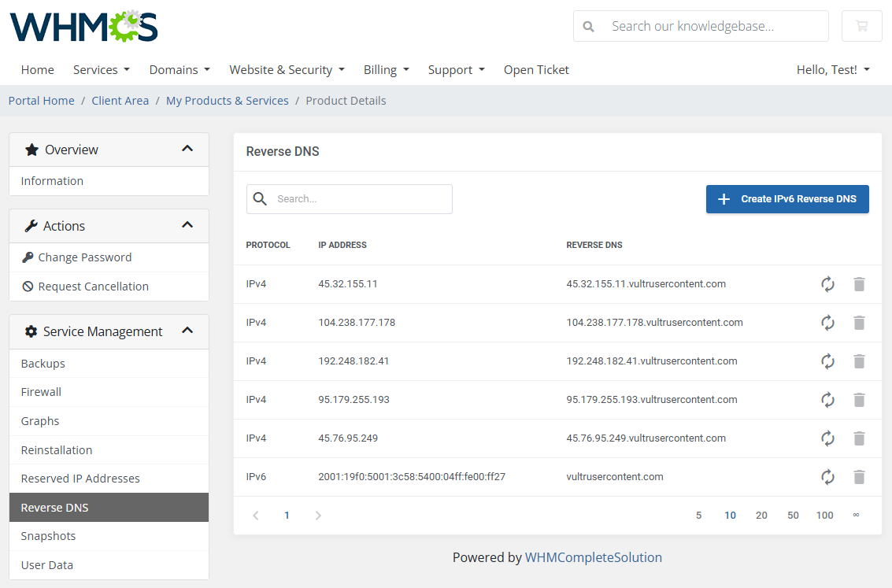Image resolution: width=892 pixels, height=588 pixels.
Task: Delete reverse DNS entry for 95.179.255.193
Action: tap(859, 400)
